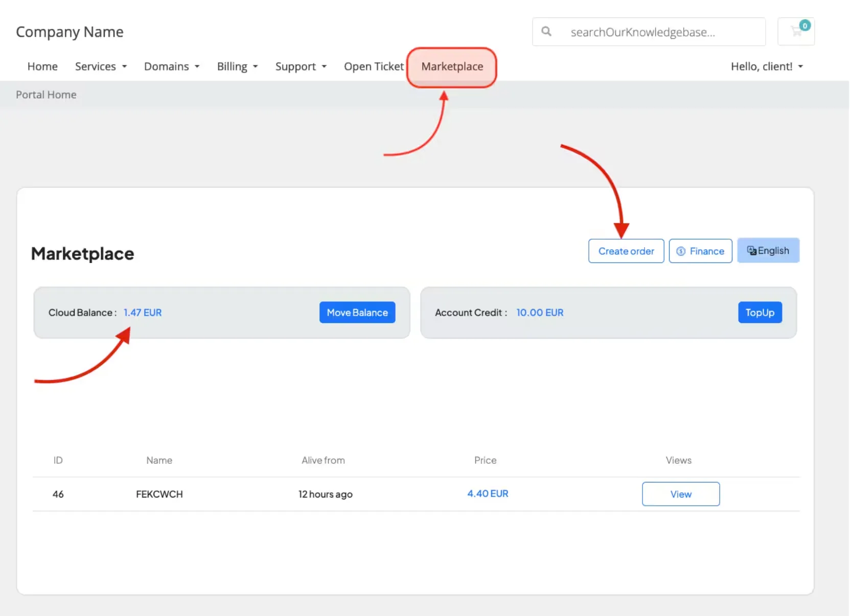Click the ID 46 cell
The image size is (850, 616).
(x=58, y=494)
